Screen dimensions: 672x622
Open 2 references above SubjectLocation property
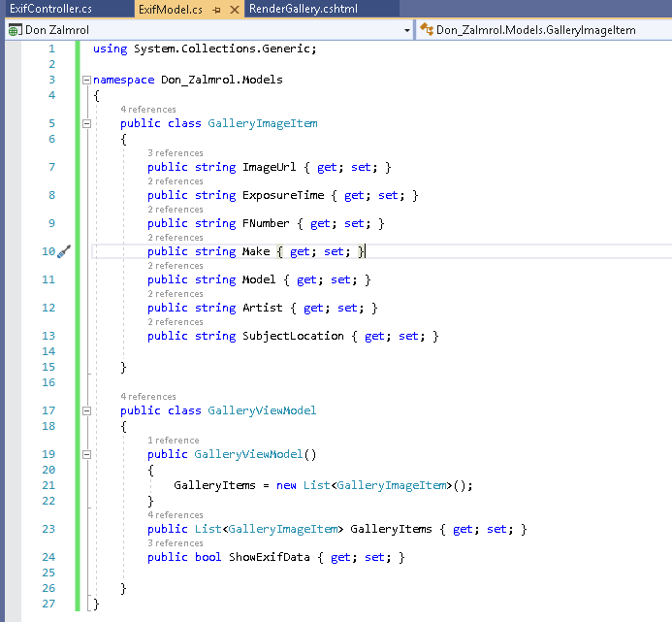coord(176,322)
